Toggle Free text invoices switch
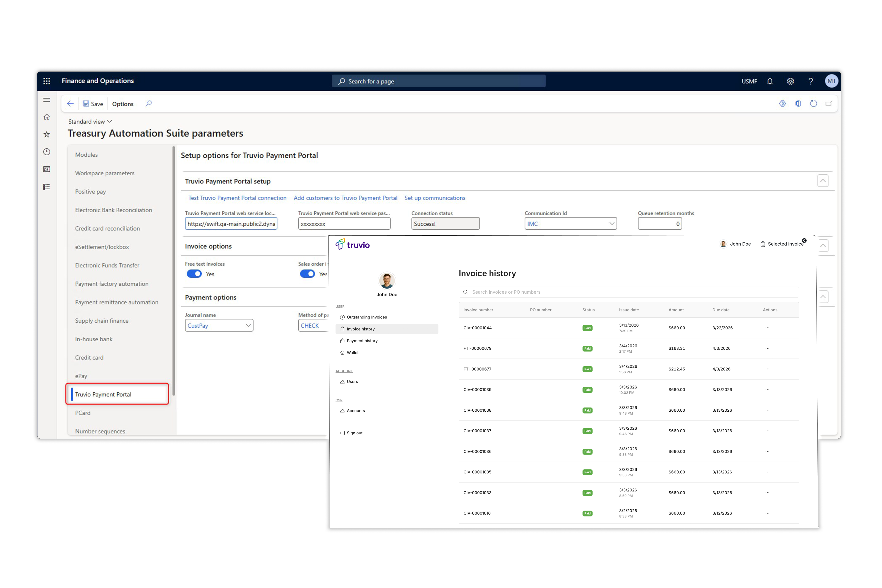 [194, 274]
